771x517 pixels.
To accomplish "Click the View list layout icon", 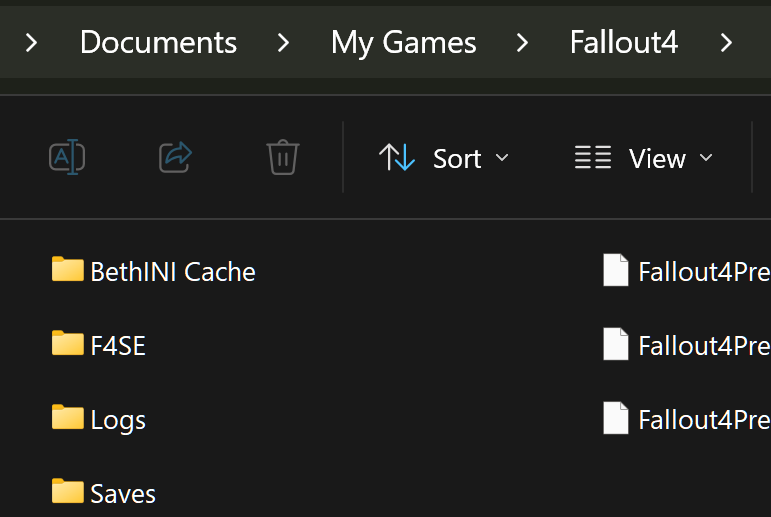I will coord(593,157).
